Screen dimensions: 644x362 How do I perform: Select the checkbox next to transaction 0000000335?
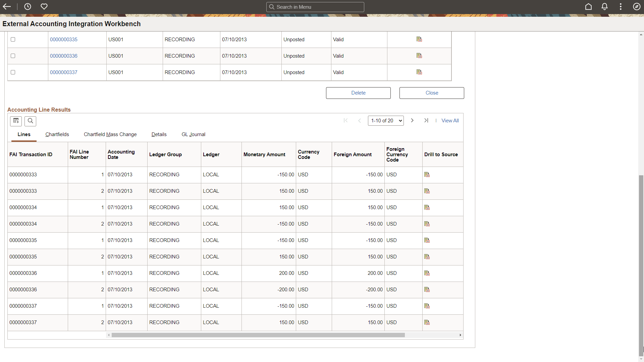pos(13,39)
